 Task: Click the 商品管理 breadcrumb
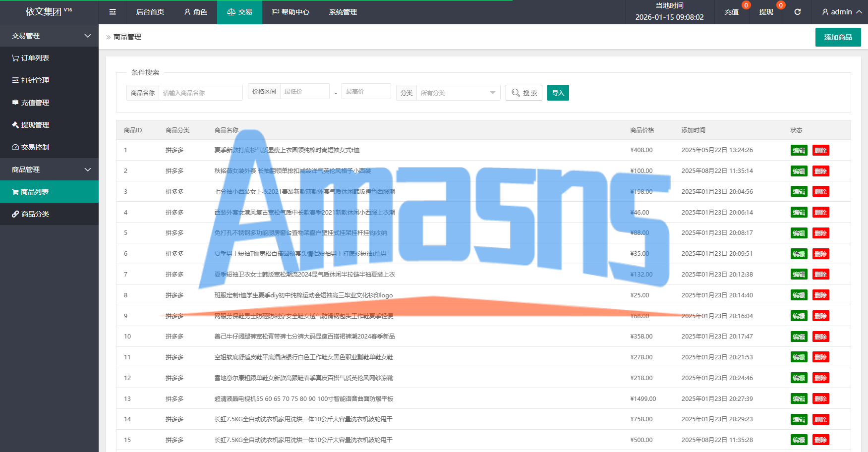(x=127, y=37)
